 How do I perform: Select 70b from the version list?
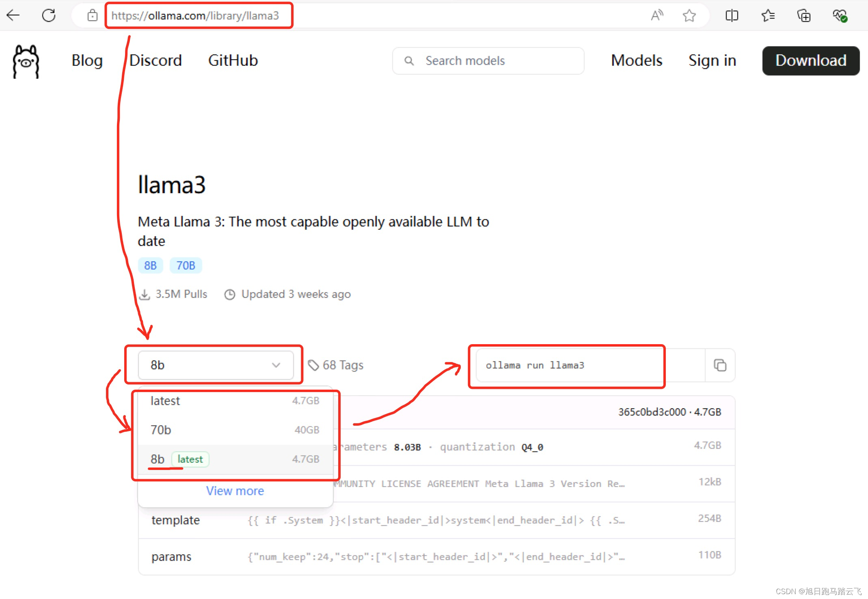(x=161, y=430)
